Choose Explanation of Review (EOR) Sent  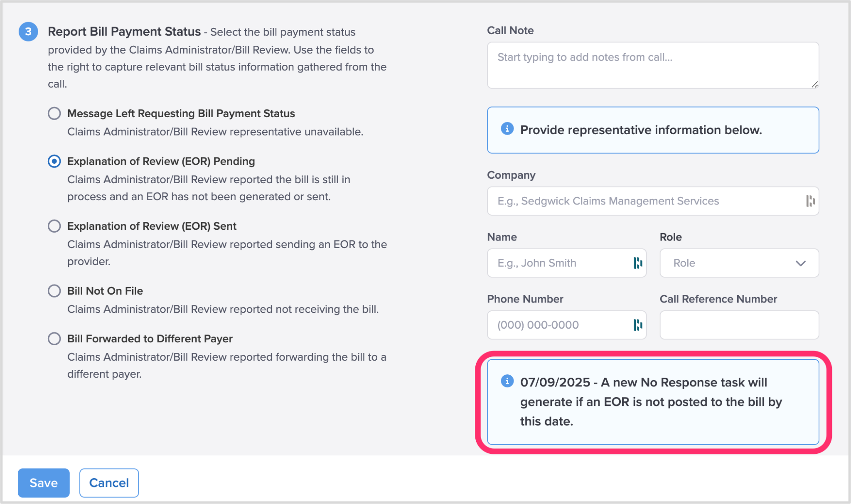54,226
